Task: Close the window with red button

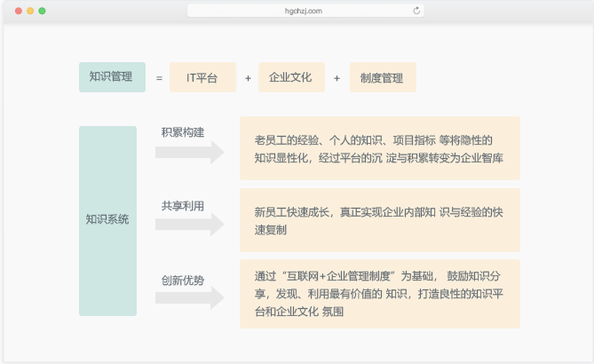Action: [18, 11]
